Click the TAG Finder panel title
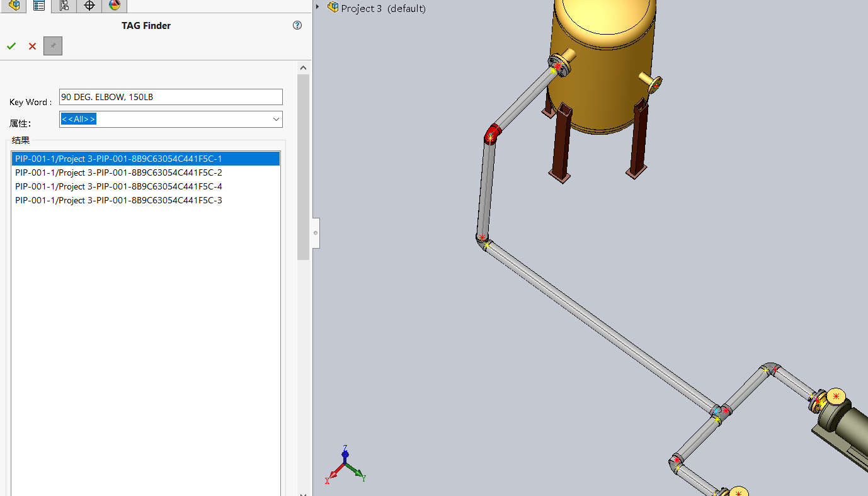 [x=146, y=26]
